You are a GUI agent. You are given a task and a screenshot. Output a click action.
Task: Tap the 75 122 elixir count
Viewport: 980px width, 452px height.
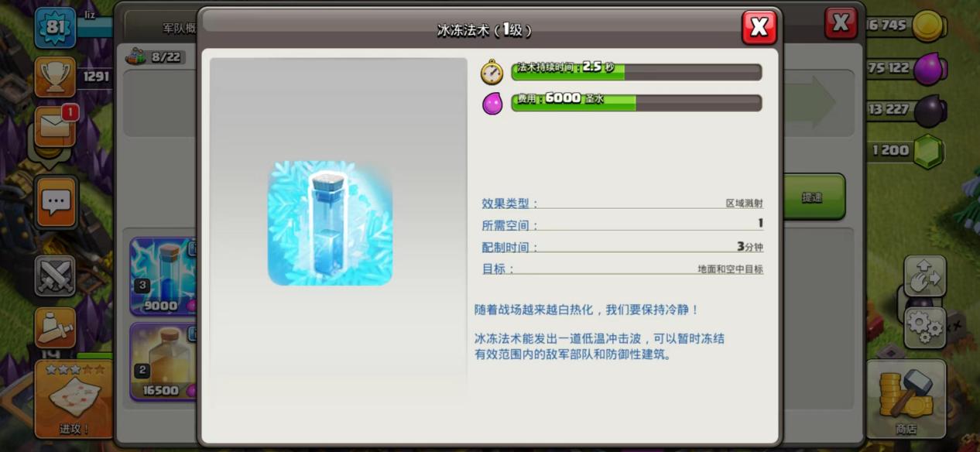click(888, 68)
